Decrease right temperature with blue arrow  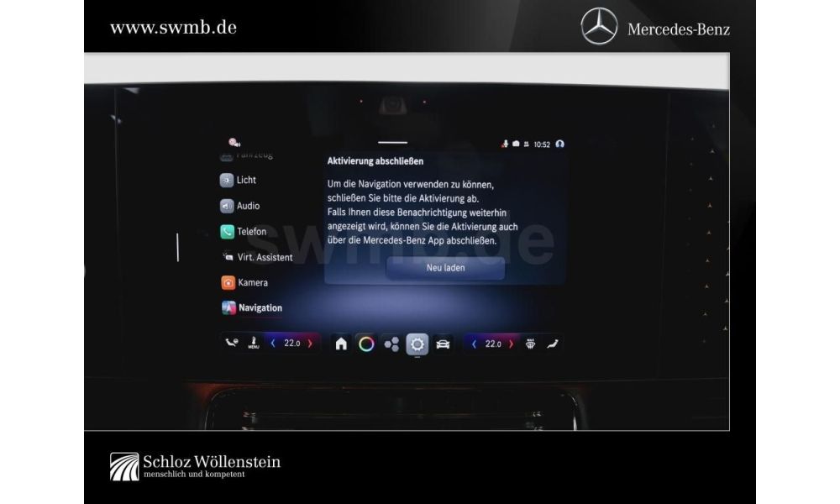[x=474, y=344]
